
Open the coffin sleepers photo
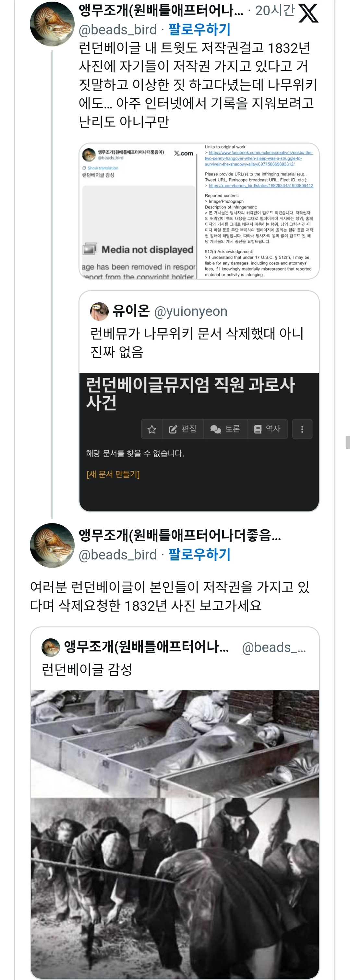coord(175,743)
